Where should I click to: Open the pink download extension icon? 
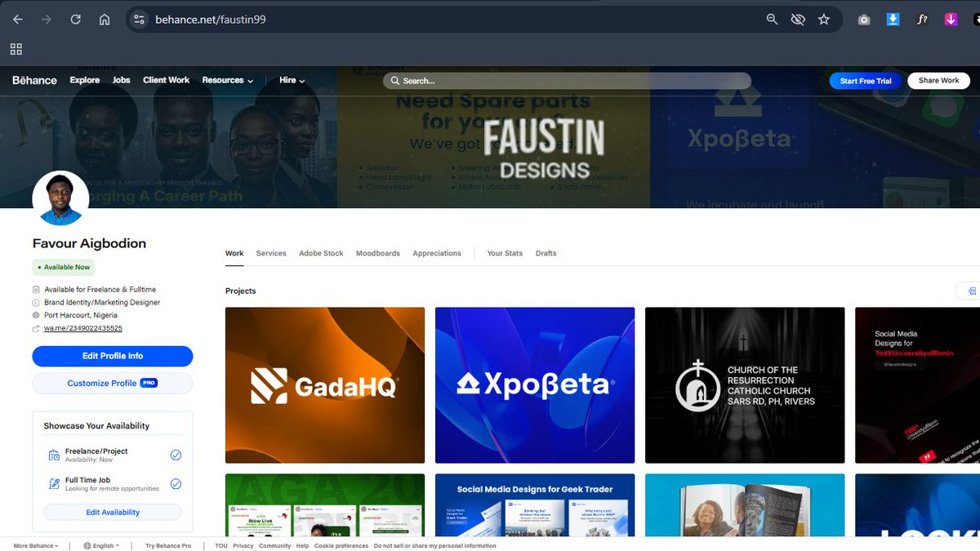pos(951,20)
